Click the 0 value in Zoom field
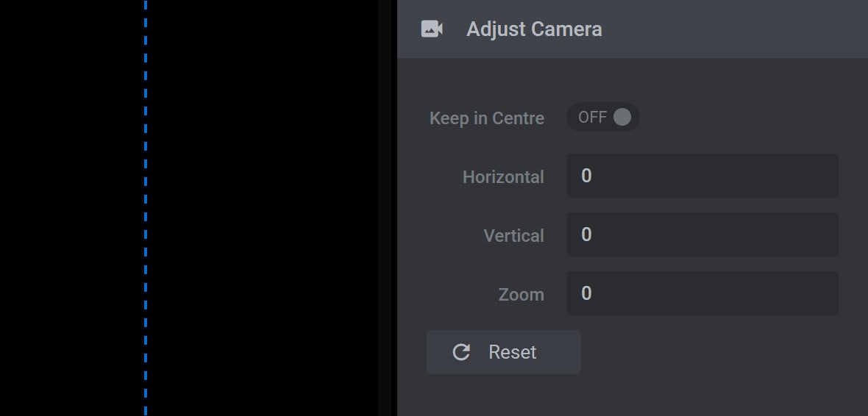 [586, 293]
